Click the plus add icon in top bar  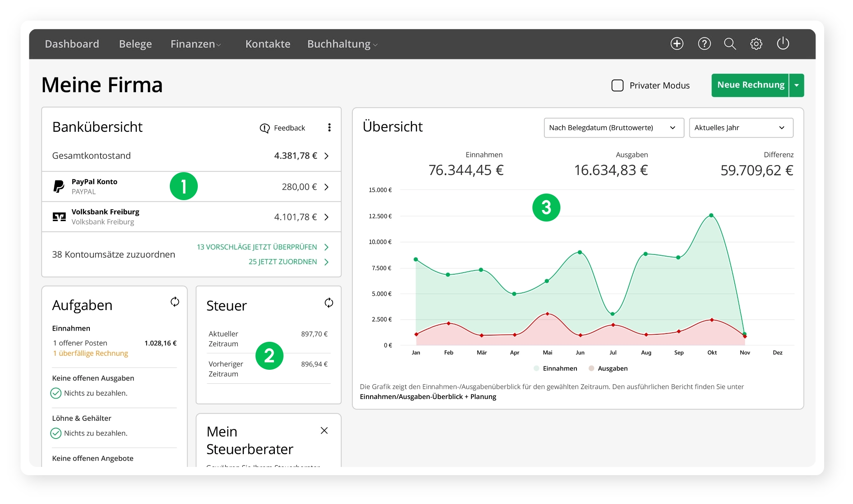coord(677,44)
